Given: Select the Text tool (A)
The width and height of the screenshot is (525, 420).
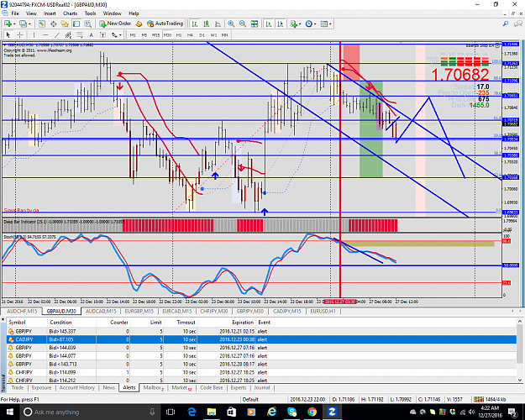Looking at the screenshot, I should click(91, 34).
